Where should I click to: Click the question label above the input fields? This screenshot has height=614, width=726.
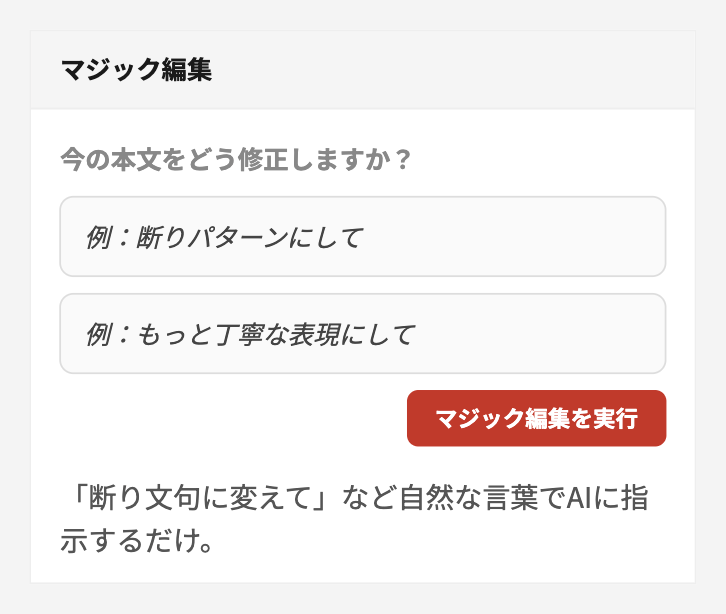coord(235,160)
